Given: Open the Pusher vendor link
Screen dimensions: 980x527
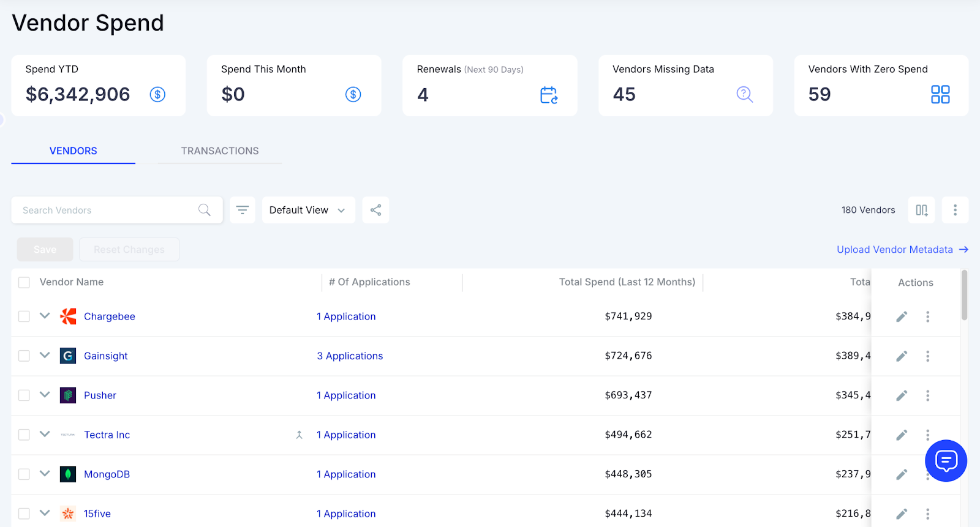Looking at the screenshot, I should tap(100, 395).
